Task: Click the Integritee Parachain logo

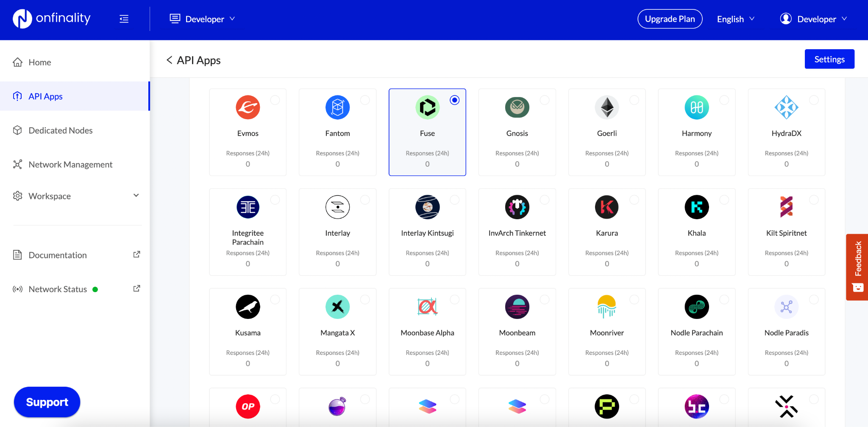Action: (x=248, y=207)
